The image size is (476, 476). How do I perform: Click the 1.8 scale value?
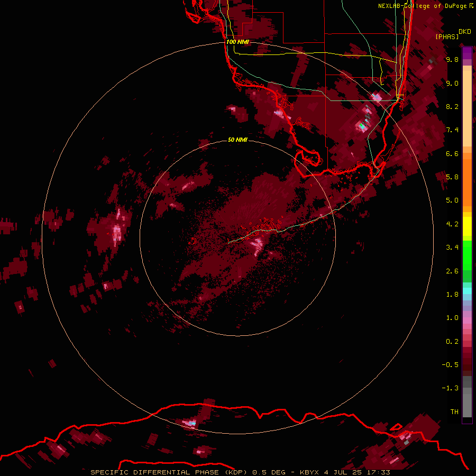pyautogui.click(x=452, y=295)
